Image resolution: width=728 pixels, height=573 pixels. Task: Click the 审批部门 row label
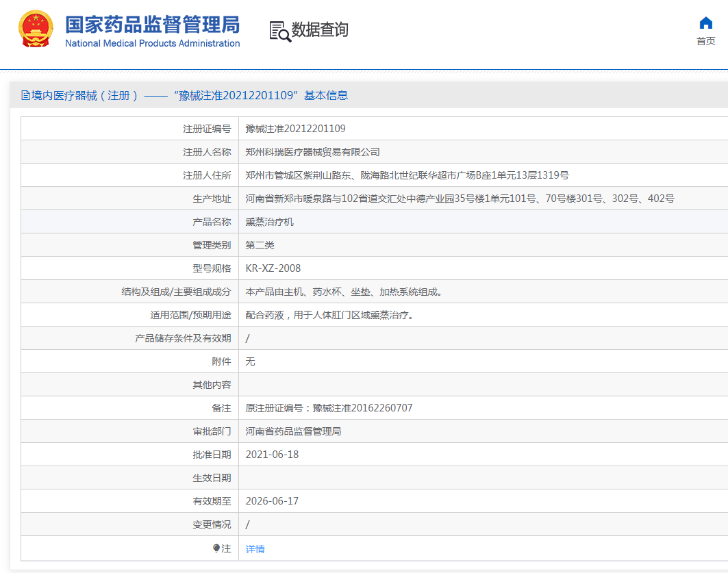tap(212, 431)
